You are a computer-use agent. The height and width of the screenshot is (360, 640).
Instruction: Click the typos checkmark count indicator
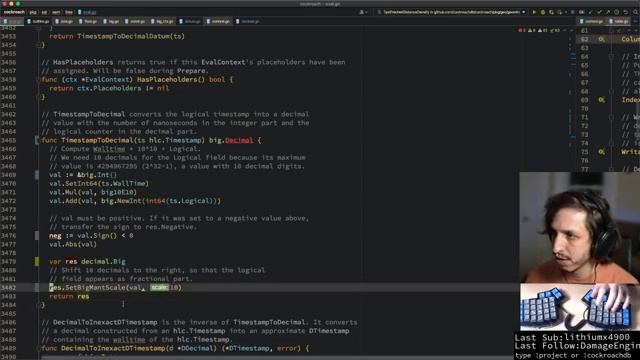[555, 30]
